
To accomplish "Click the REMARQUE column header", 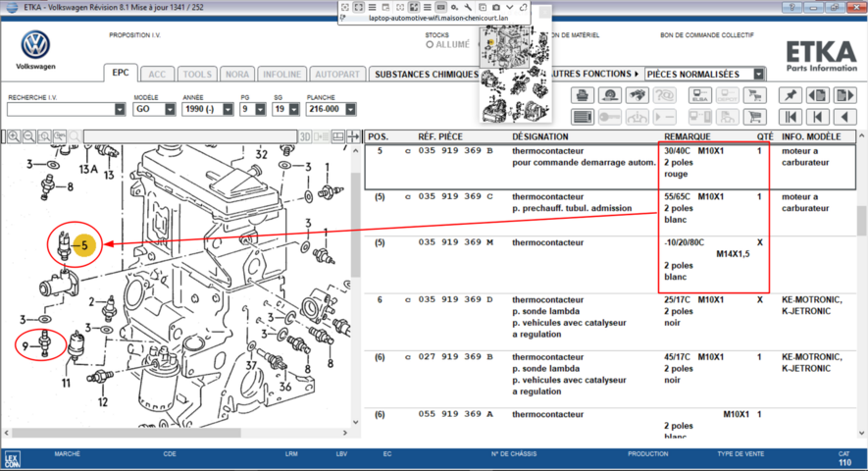I will tap(687, 136).
